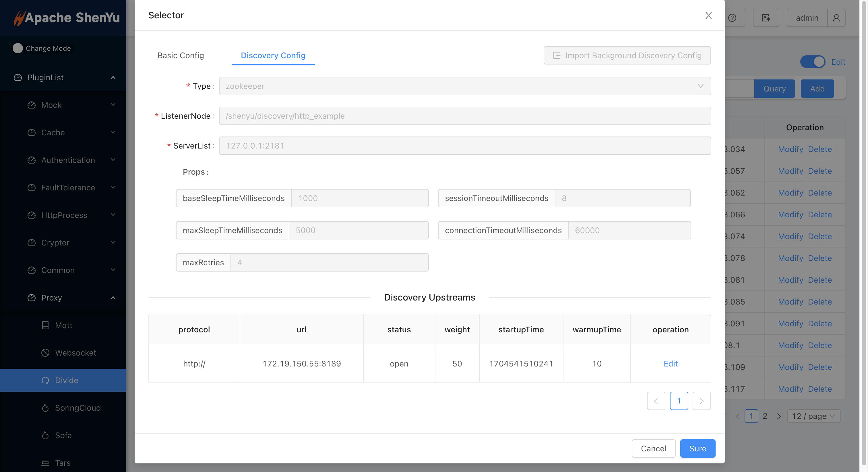Open the Type zookeeper dropdown

point(464,86)
